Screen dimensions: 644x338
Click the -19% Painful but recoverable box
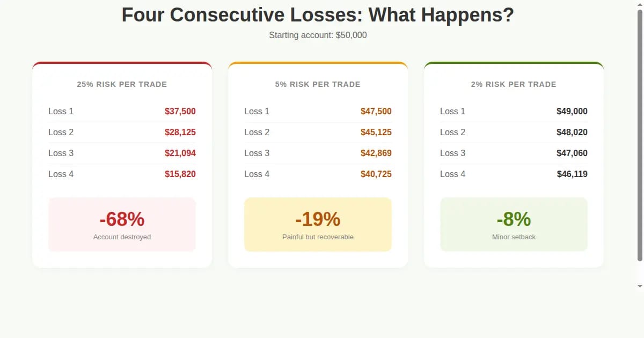318,224
